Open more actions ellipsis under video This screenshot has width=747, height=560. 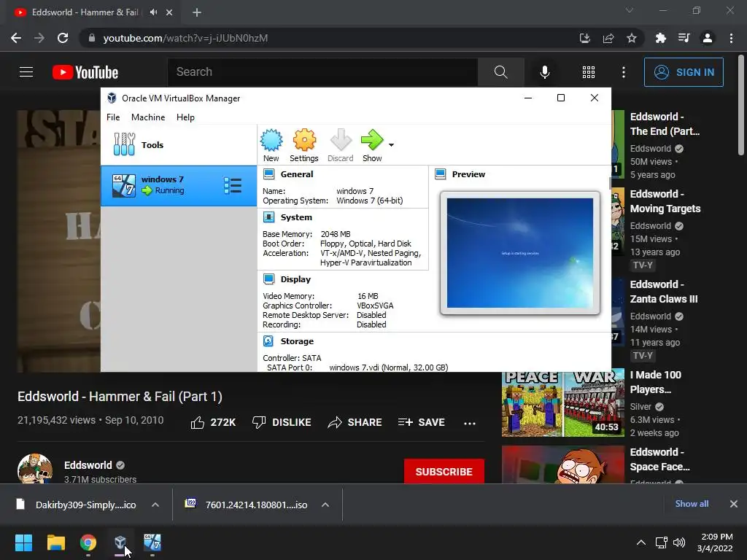click(x=469, y=423)
